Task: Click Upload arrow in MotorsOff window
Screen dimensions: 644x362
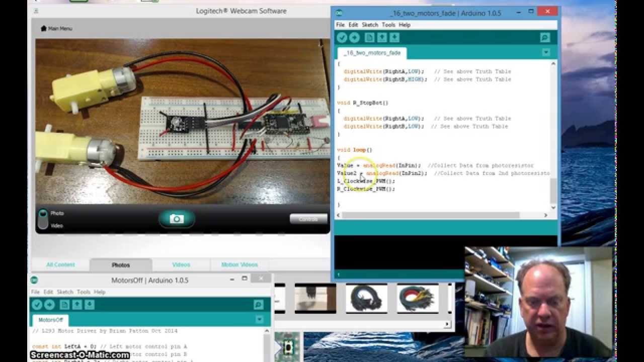Action: click(x=49, y=304)
